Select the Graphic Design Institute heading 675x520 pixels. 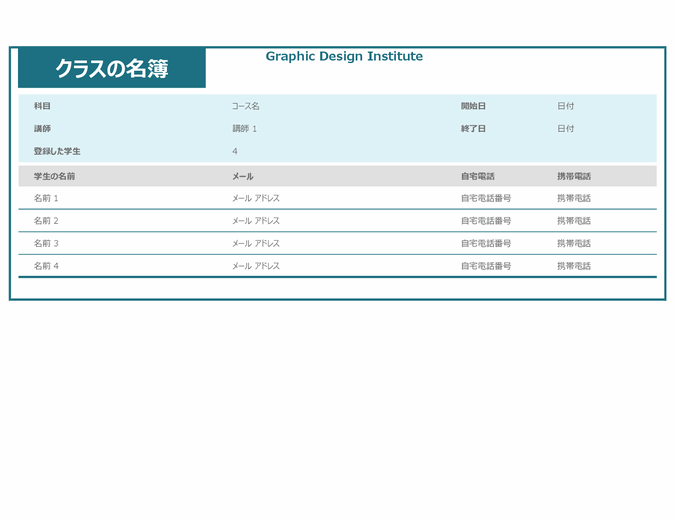344,57
